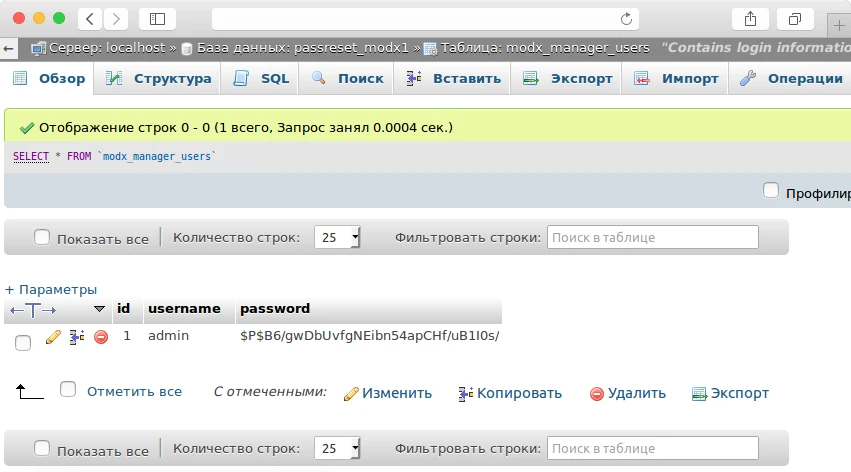This screenshot has width=851, height=472.
Task: Click the database icon beside База данных
Action: tap(187, 49)
